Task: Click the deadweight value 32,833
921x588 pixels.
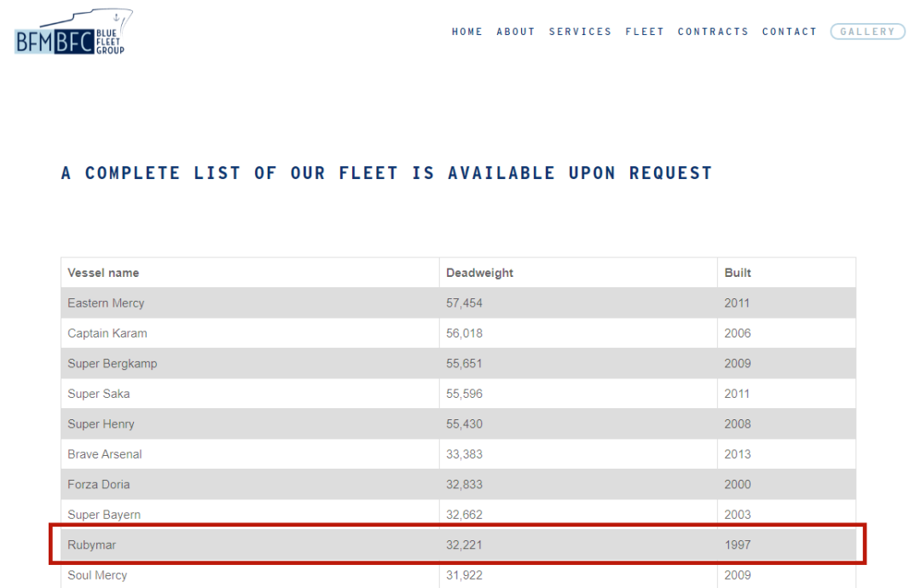Action: pyautogui.click(x=464, y=485)
